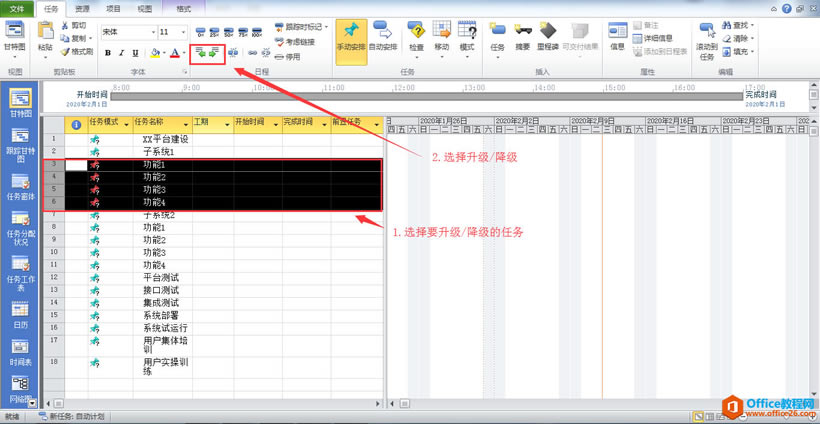Open the red font color swatch

point(175,53)
